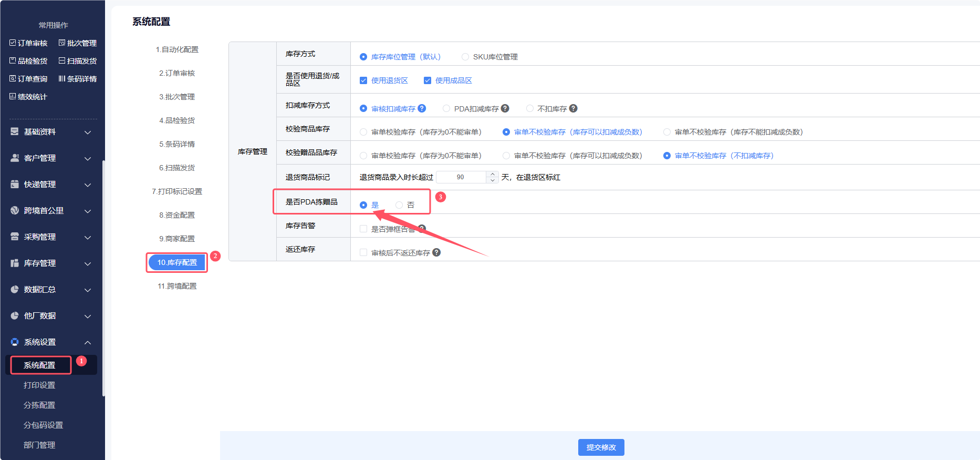Click help icon beside PDA扣减库存
This screenshot has height=460, width=980.
[505, 108]
